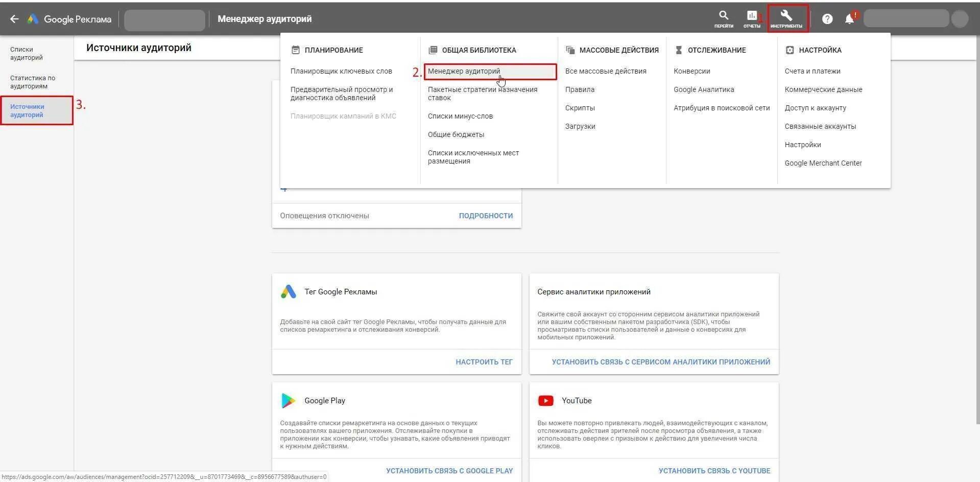Click the Планирование calendar icon

pyautogui.click(x=295, y=50)
